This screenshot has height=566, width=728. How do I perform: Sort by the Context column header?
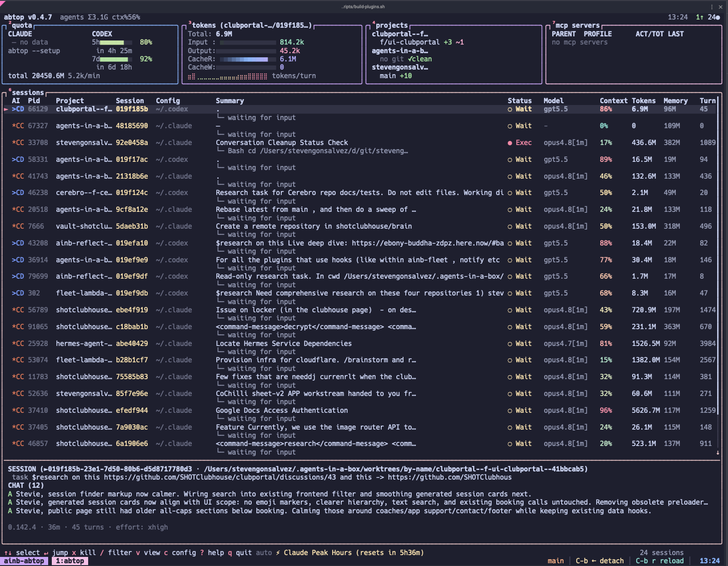613,101
